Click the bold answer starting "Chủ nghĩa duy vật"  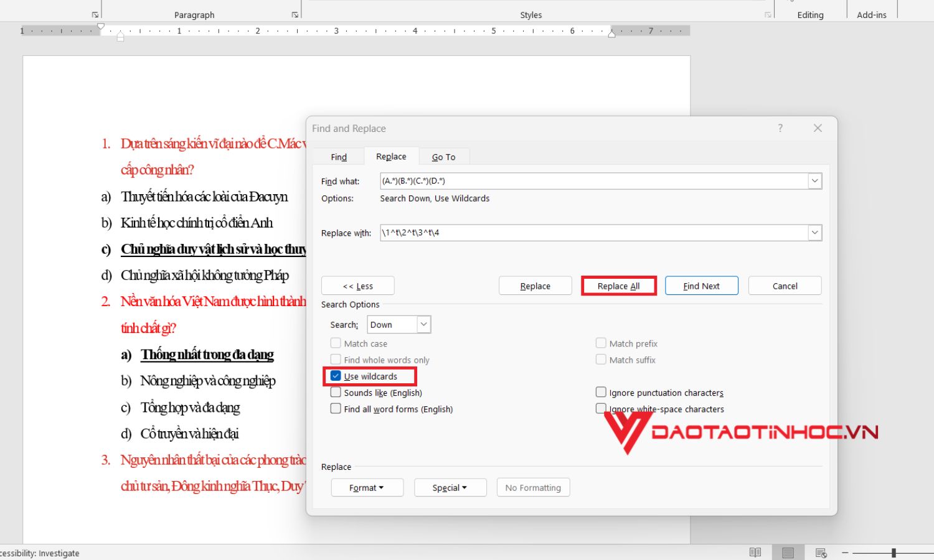pos(214,249)
